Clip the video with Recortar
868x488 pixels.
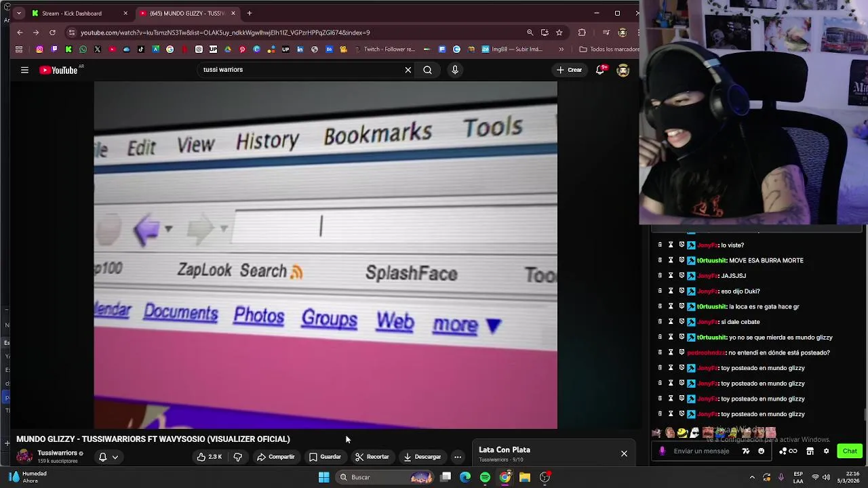tap(372, 457)
